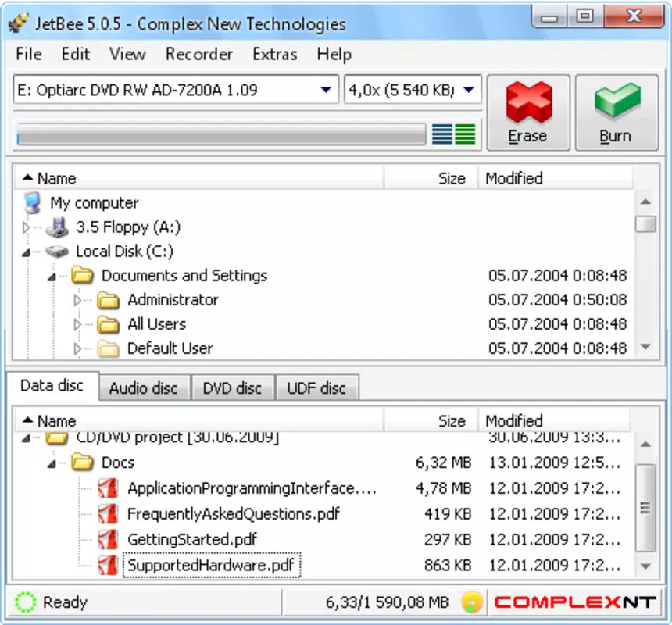Expand the 3.5 Floppy (A:) tree node
The image size is (672, 625).
[x=26, y=227]
